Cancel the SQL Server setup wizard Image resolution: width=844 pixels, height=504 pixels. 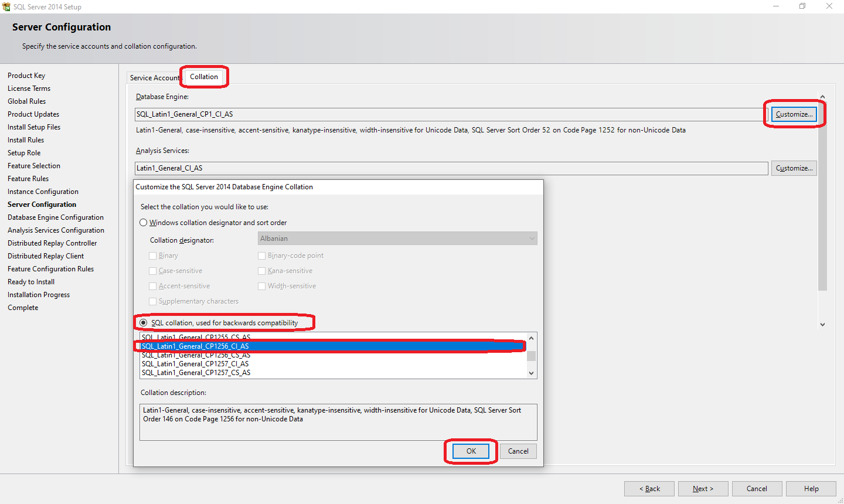click(757, 489)
